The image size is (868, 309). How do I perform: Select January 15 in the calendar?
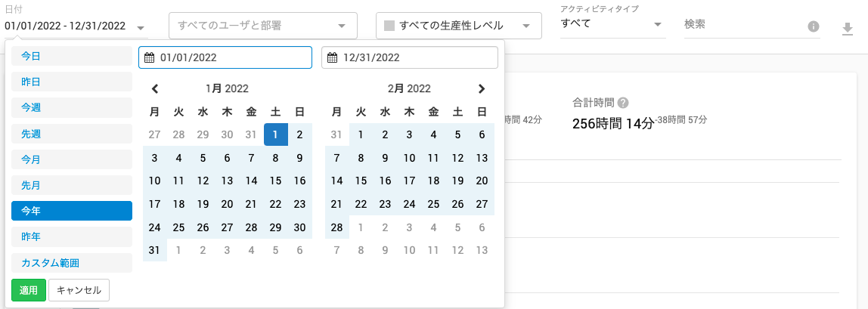(276, 181)
